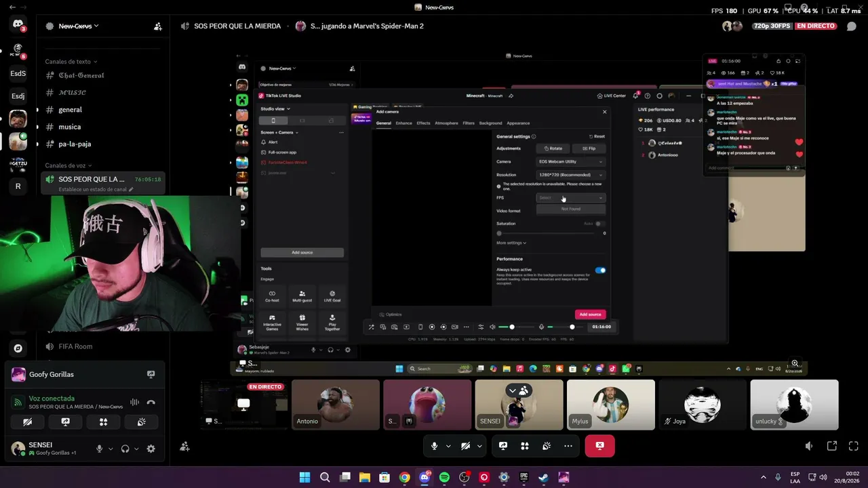Share your screen from the call controls bar
This screenshot has width=868, height=488.
point(503,446)
